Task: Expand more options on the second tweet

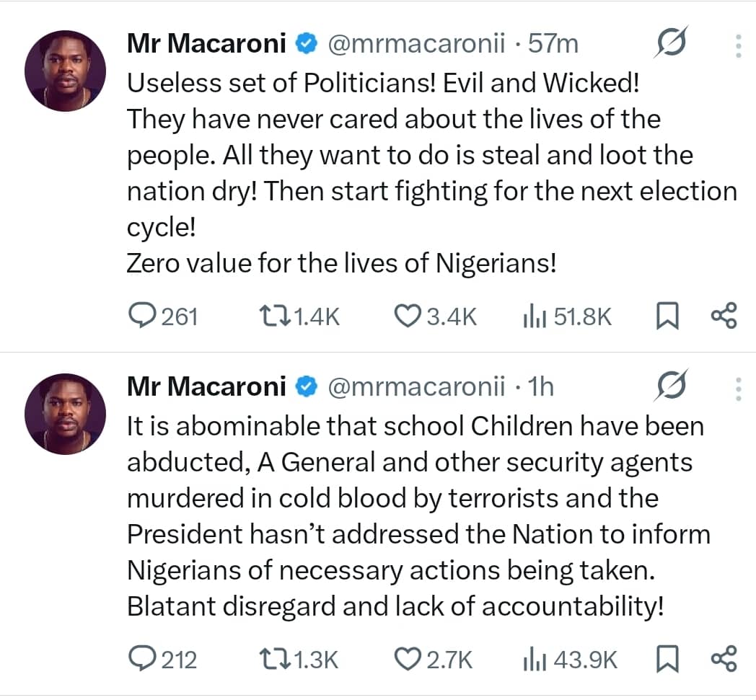Action: click(737, 388)
